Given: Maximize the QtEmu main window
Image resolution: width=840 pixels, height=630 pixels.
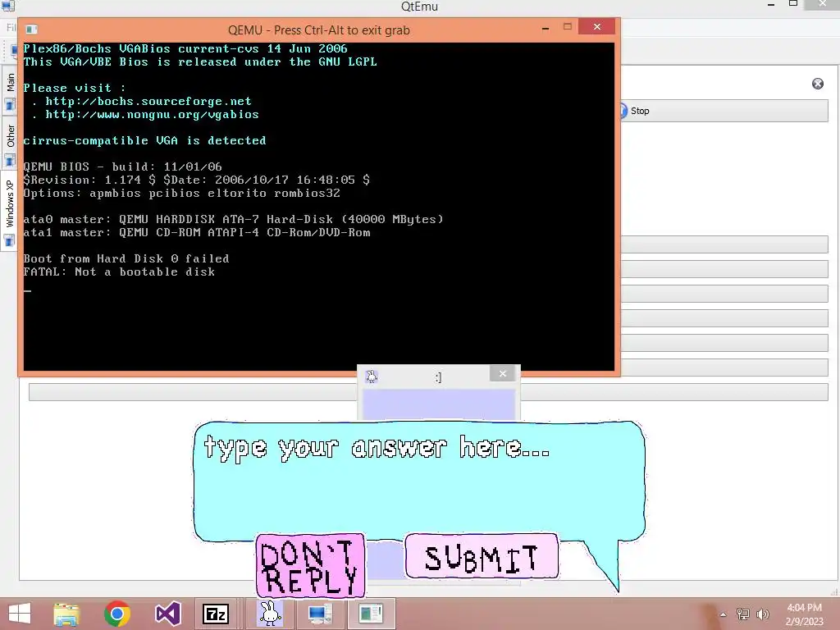Looking at the screenshot, I should click(793, 4).
